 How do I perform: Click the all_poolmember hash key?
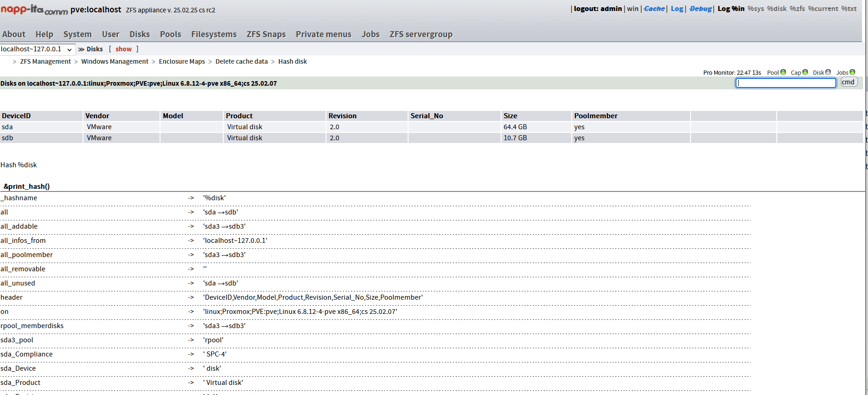click(27, 255)
